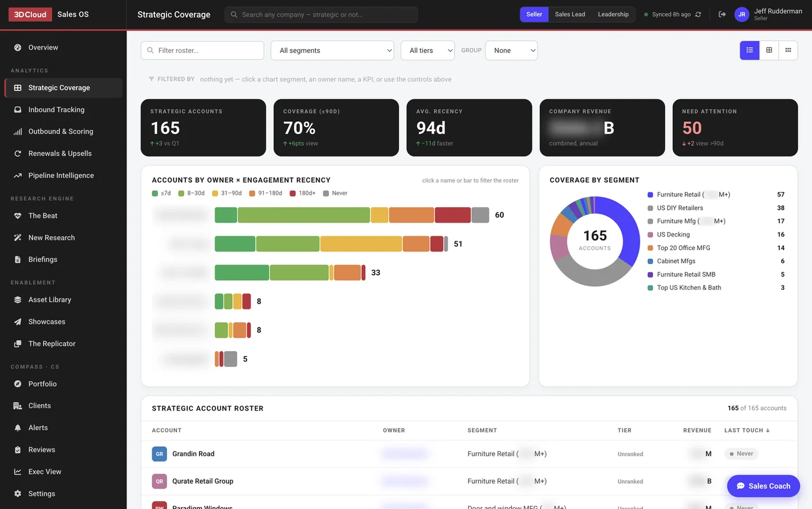The width and height of the screenshot is (812, 509).
Task: Click the 3DCloud logo
Action: pos(30,14)
